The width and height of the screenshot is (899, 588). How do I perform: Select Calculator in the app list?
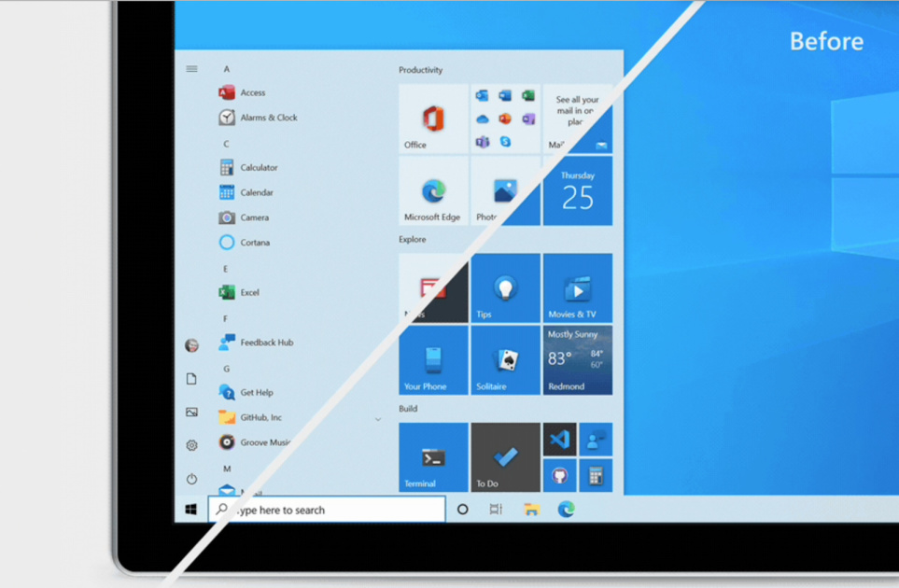(x=258, y=168)
